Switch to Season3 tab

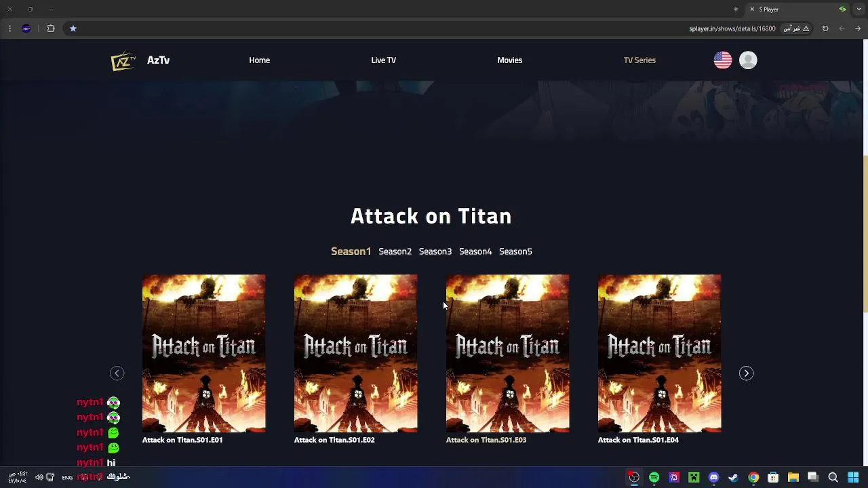pos(435,251)
